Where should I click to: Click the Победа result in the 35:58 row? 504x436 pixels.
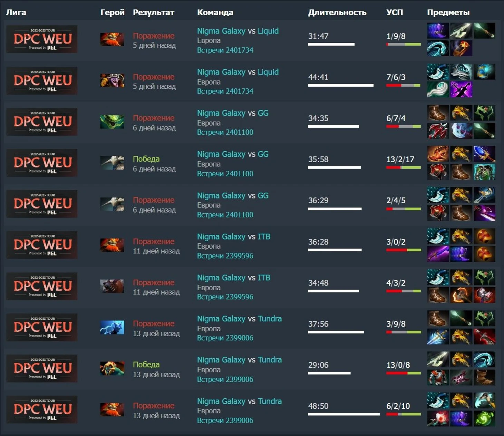tap(146, 159)
